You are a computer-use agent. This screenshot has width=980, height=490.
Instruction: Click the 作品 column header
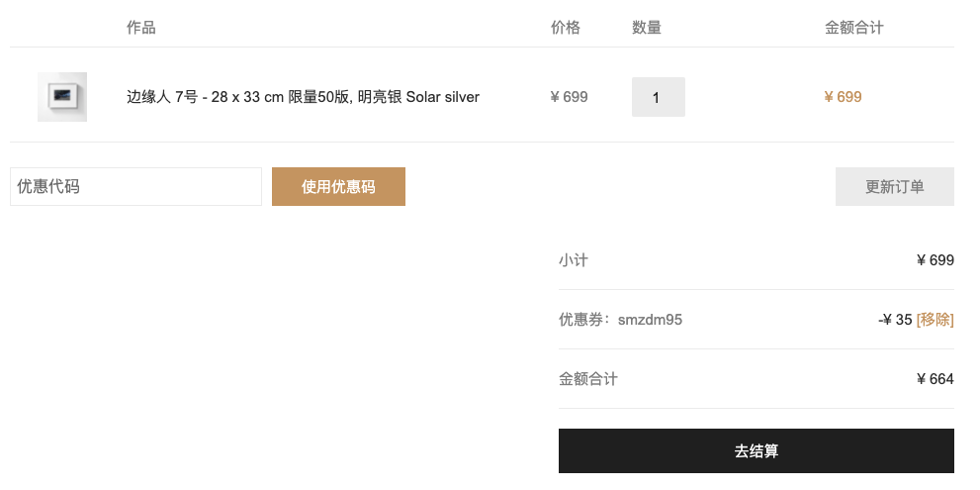[x=141, y=28]
